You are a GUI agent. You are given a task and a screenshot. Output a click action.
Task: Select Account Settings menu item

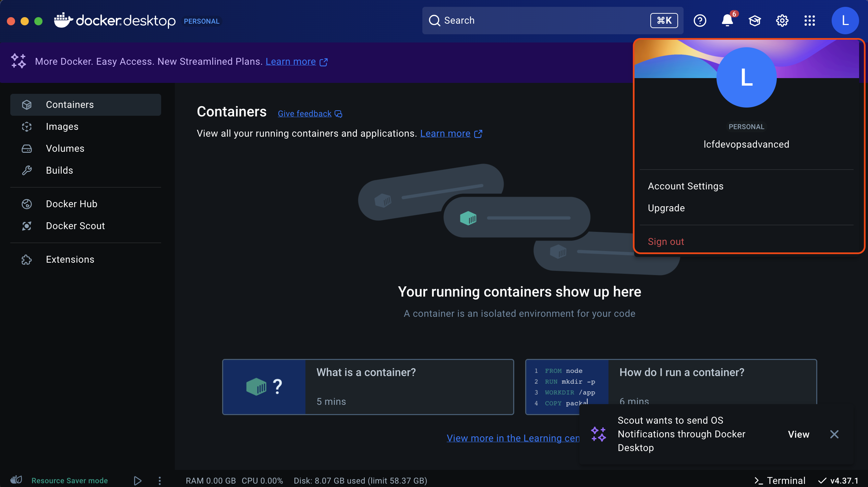click(x=686, y=186)
